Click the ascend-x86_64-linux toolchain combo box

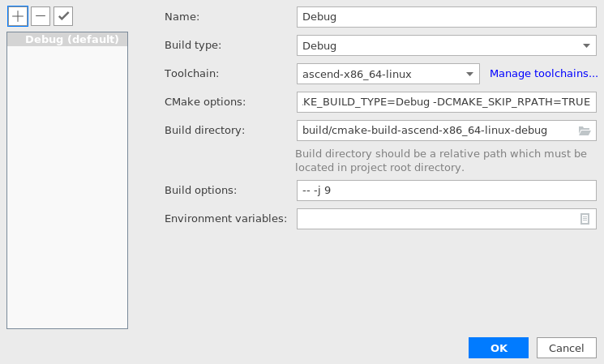point(388,74)
